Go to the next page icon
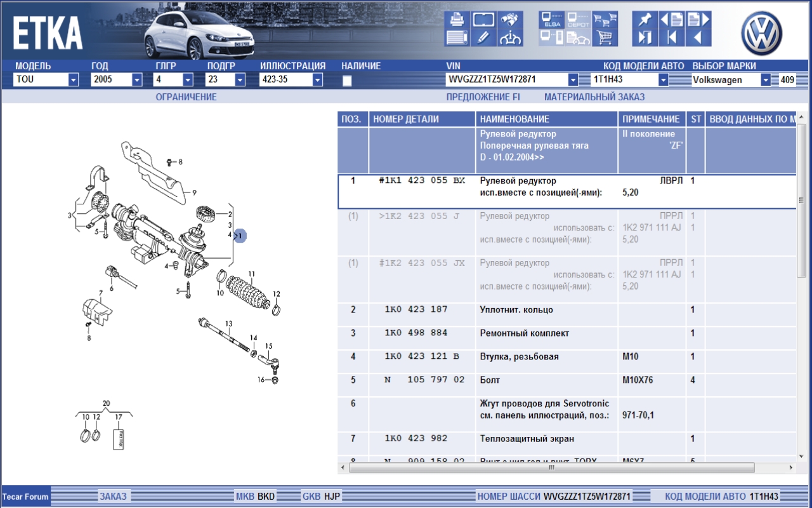The height and width of the screenshot is (508, 812). tap(698, 20)
